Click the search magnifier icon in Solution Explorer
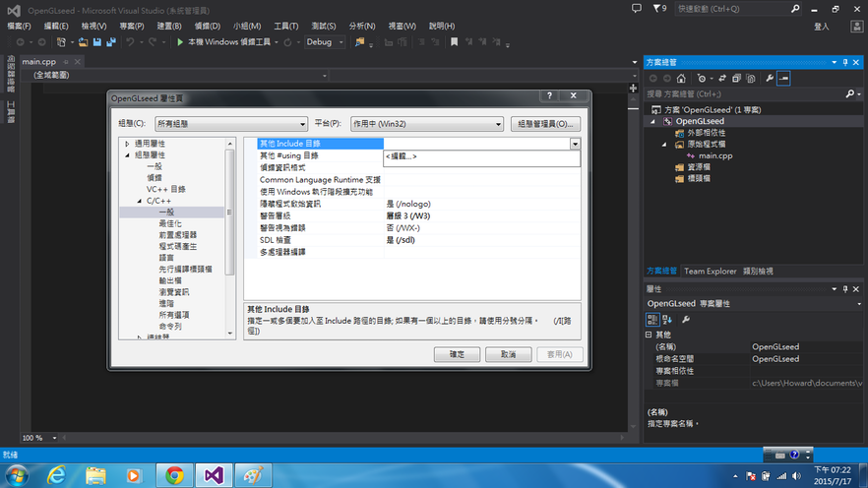This screenshot has width=868, height=488. 850,94
